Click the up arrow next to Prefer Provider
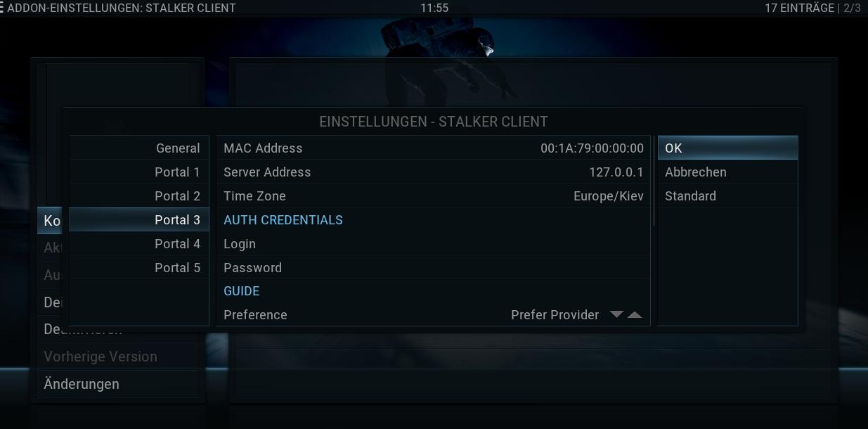This screenshot has height=429, width=868. [x=635, y=314]
